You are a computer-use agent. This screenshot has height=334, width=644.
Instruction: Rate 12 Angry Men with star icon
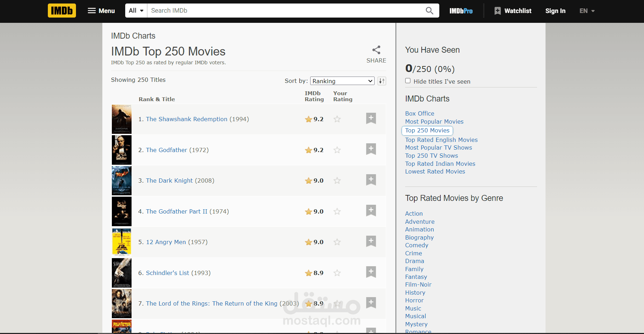click(x=337, y=242)
